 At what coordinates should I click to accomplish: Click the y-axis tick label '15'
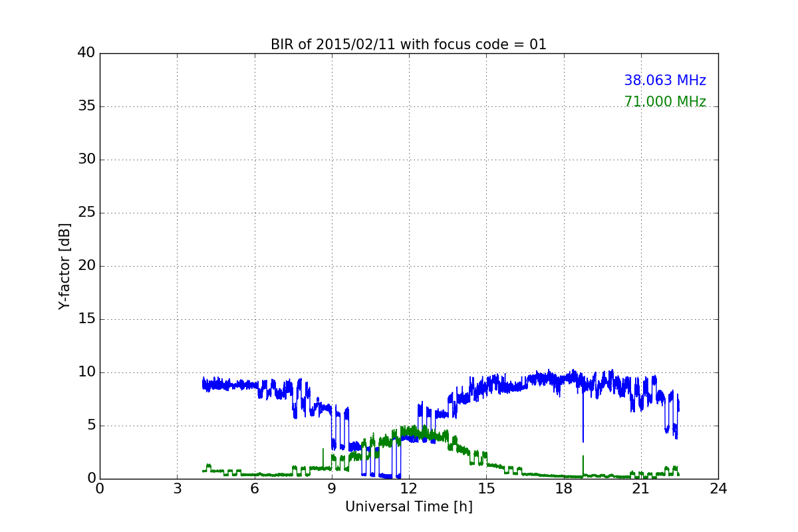86,319
